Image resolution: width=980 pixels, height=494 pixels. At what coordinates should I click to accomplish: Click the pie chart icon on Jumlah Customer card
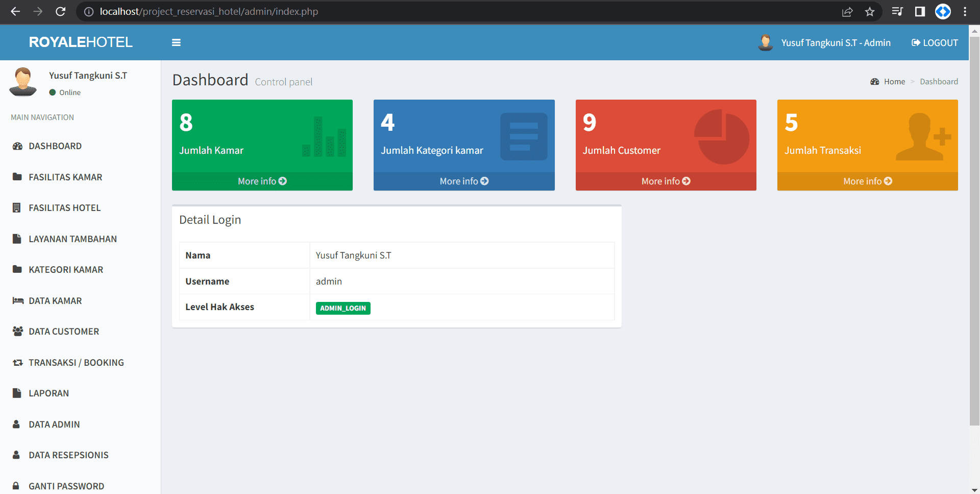722,137
